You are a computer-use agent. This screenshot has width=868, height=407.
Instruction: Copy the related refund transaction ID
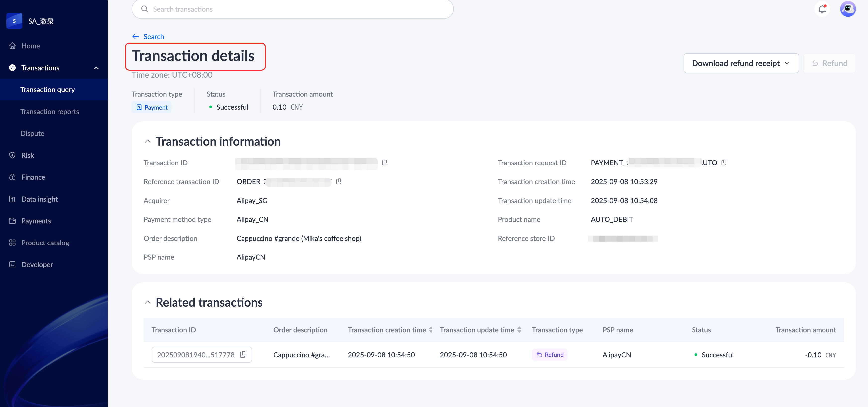(243, 354)
